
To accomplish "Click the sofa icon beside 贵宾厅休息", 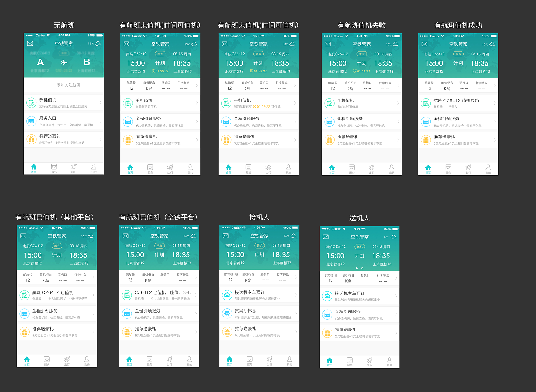I will pyautogui.click(x=227, y=313).
